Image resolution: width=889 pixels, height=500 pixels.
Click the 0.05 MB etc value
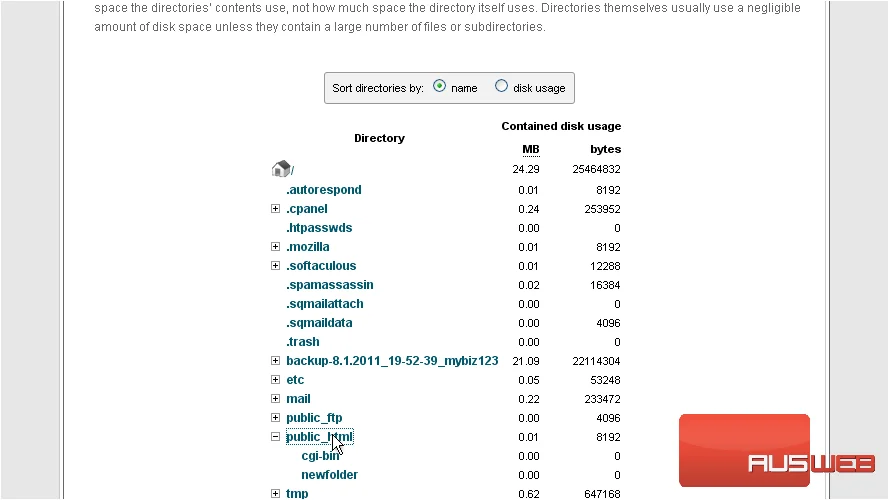click(x=528, y=380)
